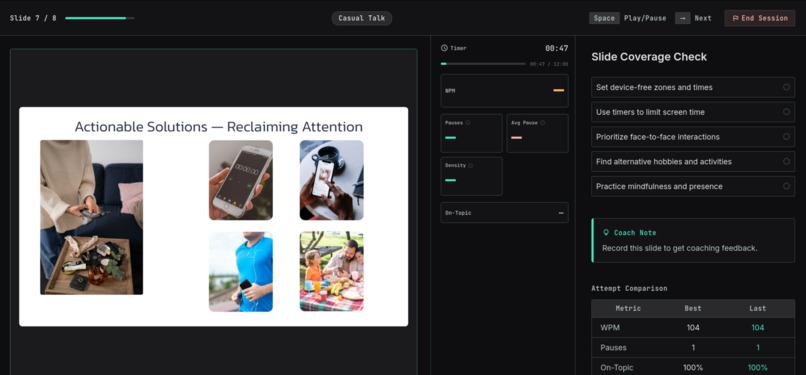Screen dimensions: 806x375
Task: Click the 'Attempt Comparison' heading
Action: point(629,288)
